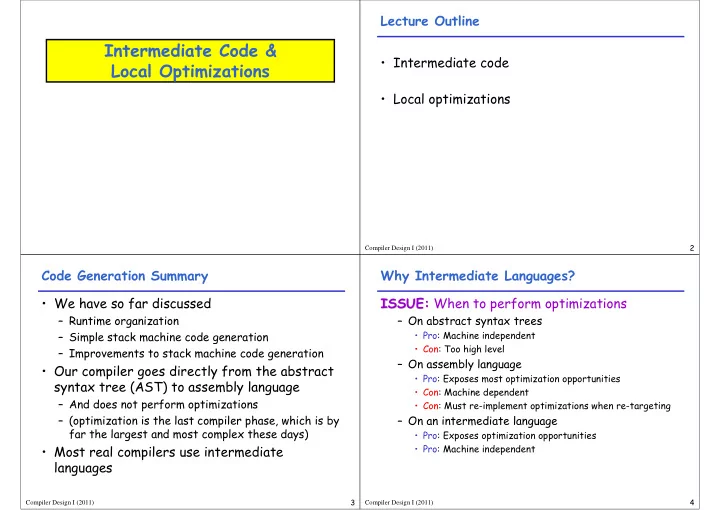Click '(optimization is the last compiler phase' line

pyautogui.click(x=204, y=421)
